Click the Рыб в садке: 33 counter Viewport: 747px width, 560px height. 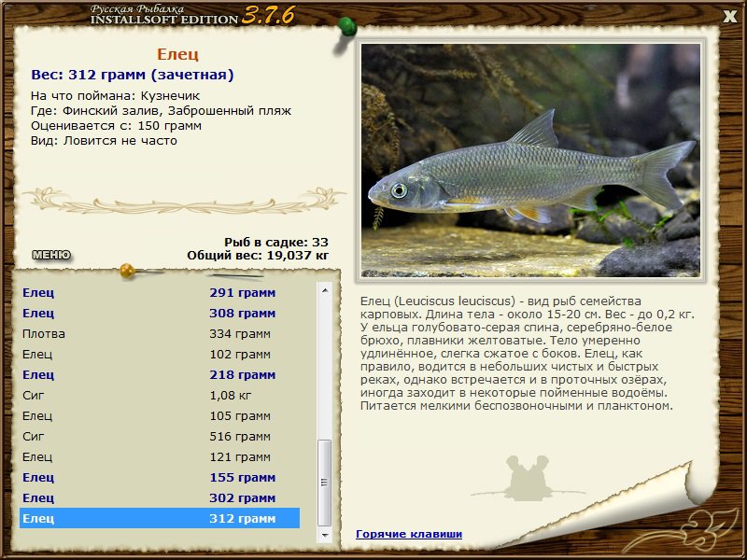click(x=276, y=243)
